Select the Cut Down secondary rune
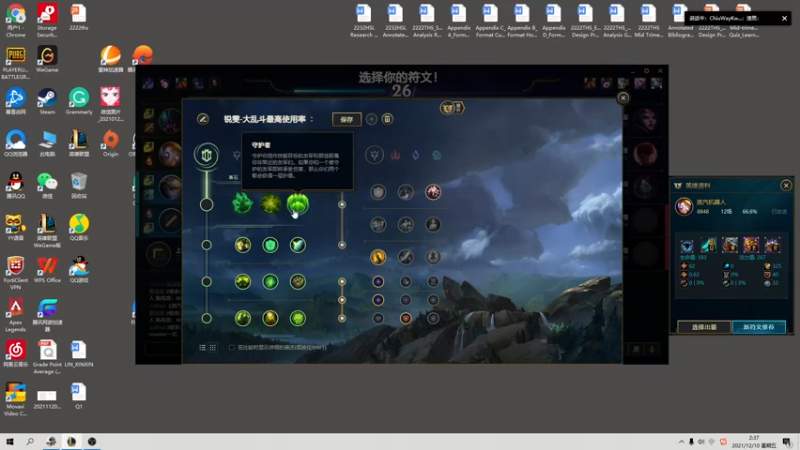Screen dimensions: 800x450 (406, 257)
